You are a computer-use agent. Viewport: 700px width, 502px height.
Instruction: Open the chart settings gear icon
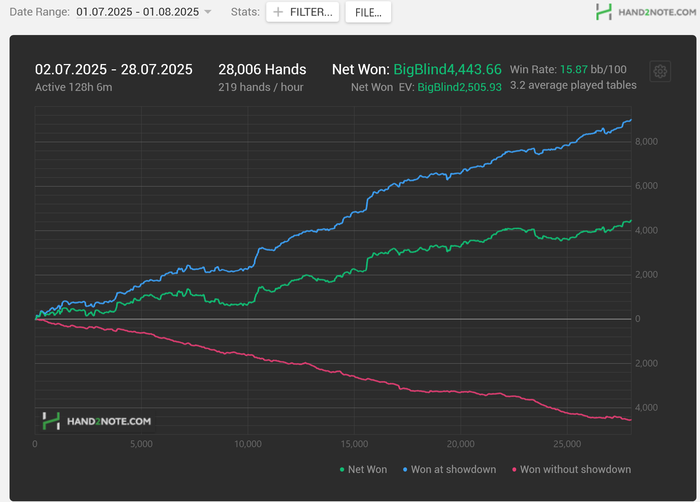660,71
